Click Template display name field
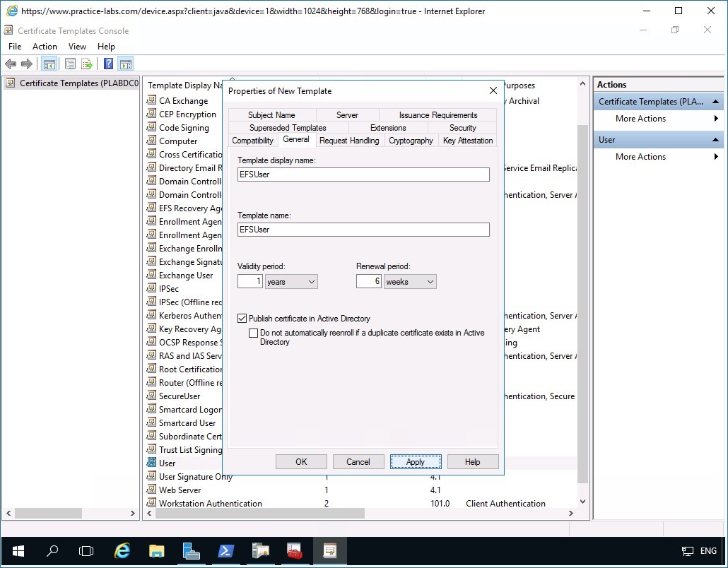Screen dimensions: 728x568 pos(363,174)
